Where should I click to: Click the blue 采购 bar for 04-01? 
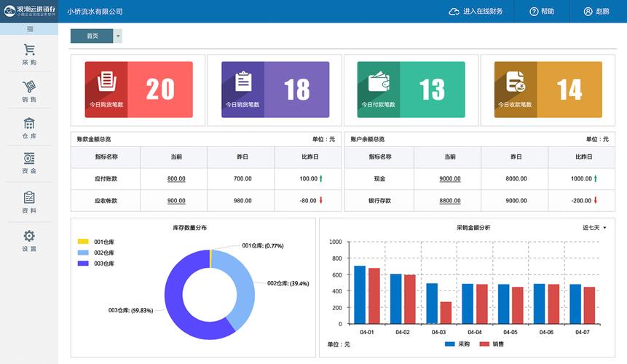tap(360, 295)
